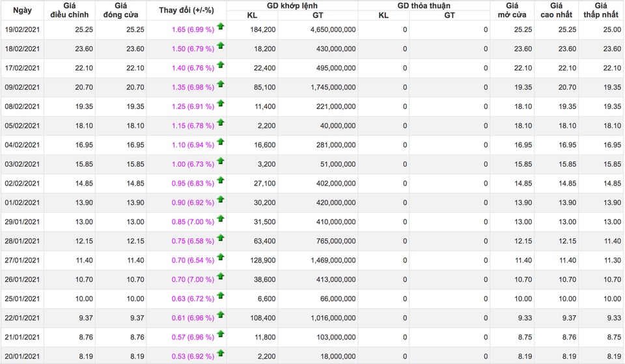Click the Giá đóng cửa column header
The width and height of the screenshot is (625, 364).
[x=121, y=10]
